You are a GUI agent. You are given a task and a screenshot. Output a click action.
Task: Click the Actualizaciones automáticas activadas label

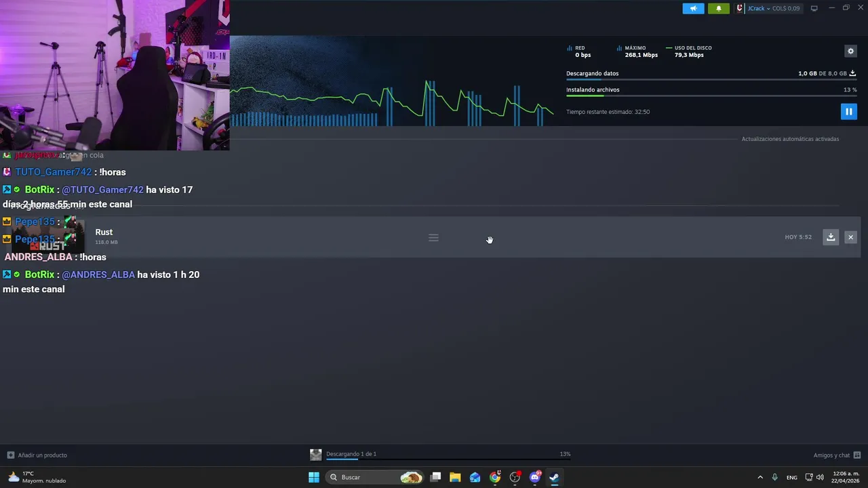[x=790, y=139]
